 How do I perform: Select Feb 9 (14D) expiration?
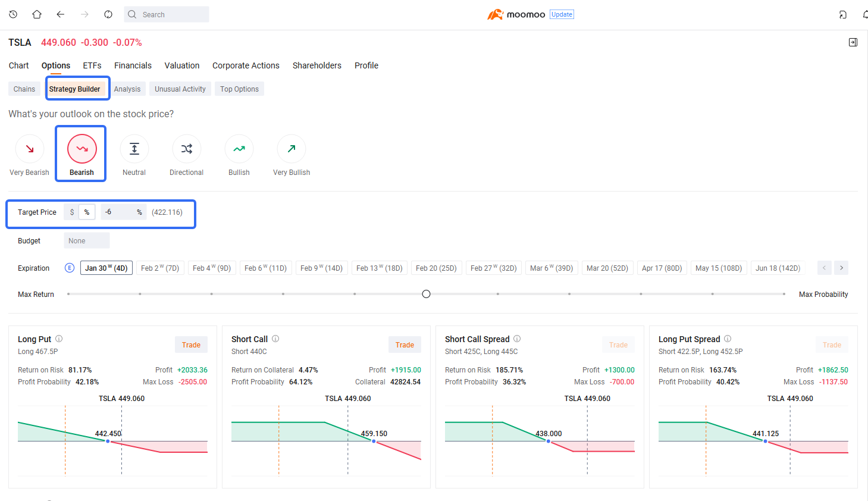pyautogui.click(x=322, y=268)
